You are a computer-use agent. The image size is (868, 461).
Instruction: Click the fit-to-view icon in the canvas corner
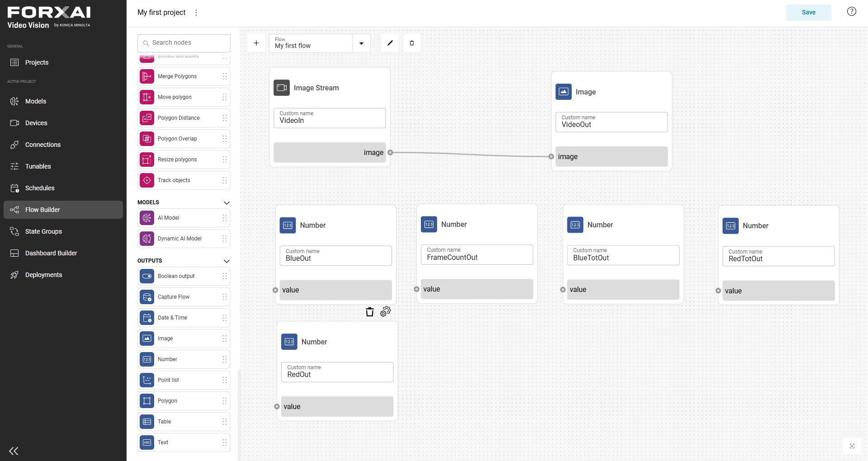(852, 446)
